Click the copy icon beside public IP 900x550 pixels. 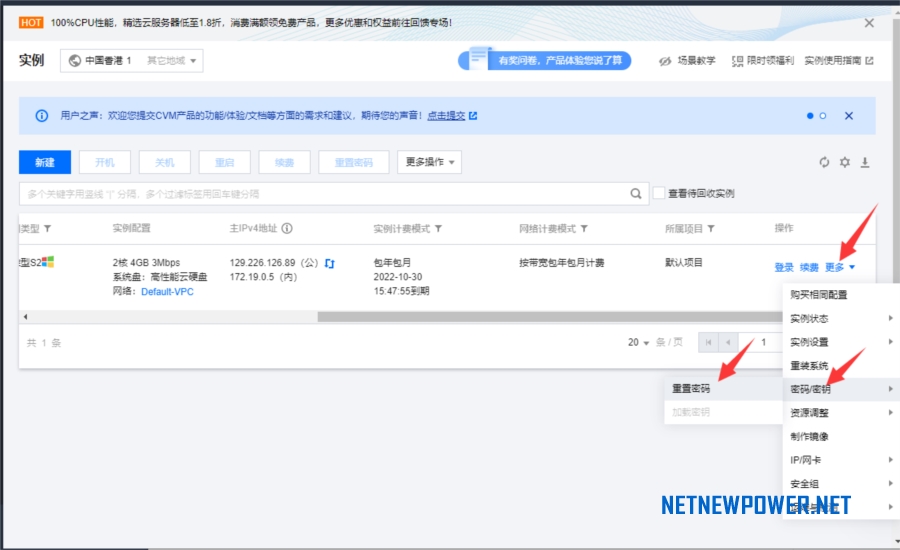point(329,264)
